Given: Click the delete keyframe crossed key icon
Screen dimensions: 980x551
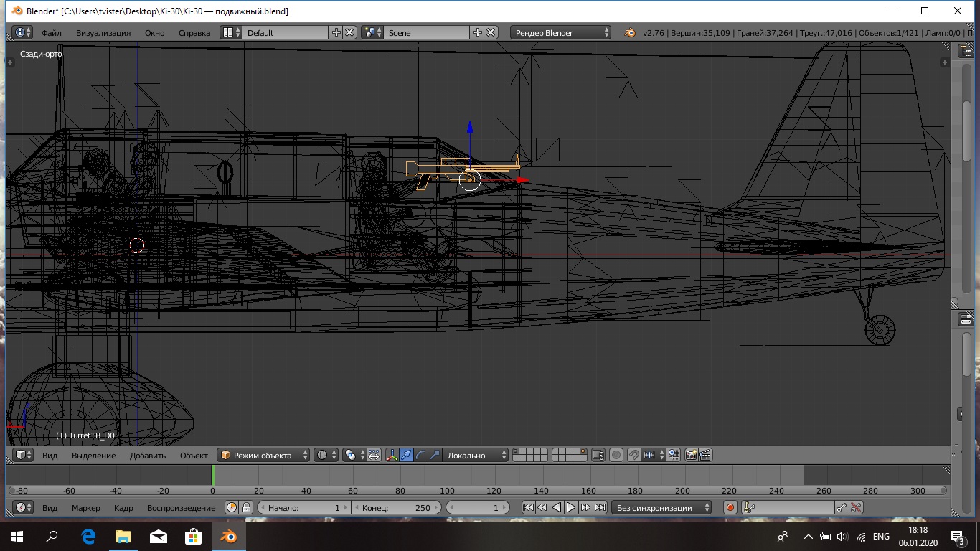Looking at the screenshot, I should coord(856,507).
